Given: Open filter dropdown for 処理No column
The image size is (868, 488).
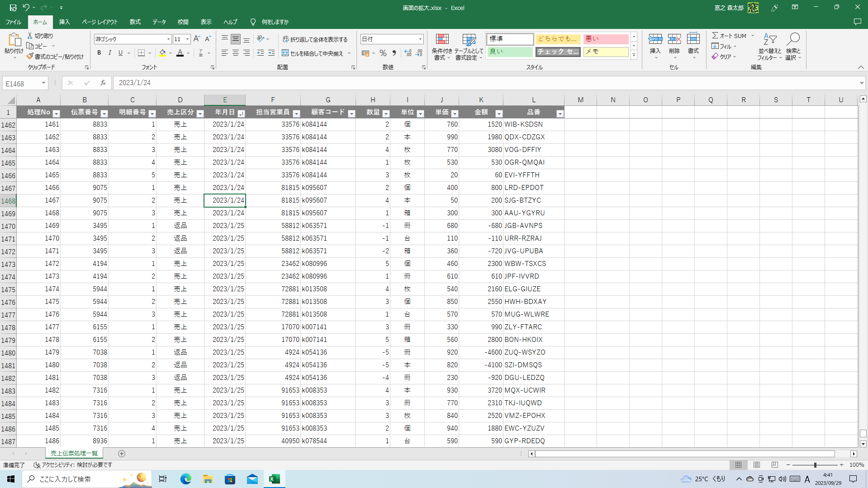Looking at the screenshot, I should click(x=56, y=114).
